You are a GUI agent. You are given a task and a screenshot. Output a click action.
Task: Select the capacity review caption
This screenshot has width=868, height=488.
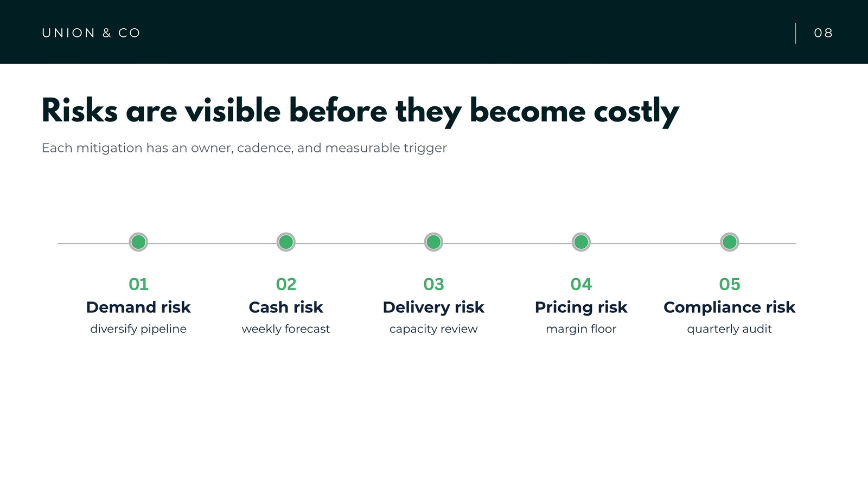[433, 329]
